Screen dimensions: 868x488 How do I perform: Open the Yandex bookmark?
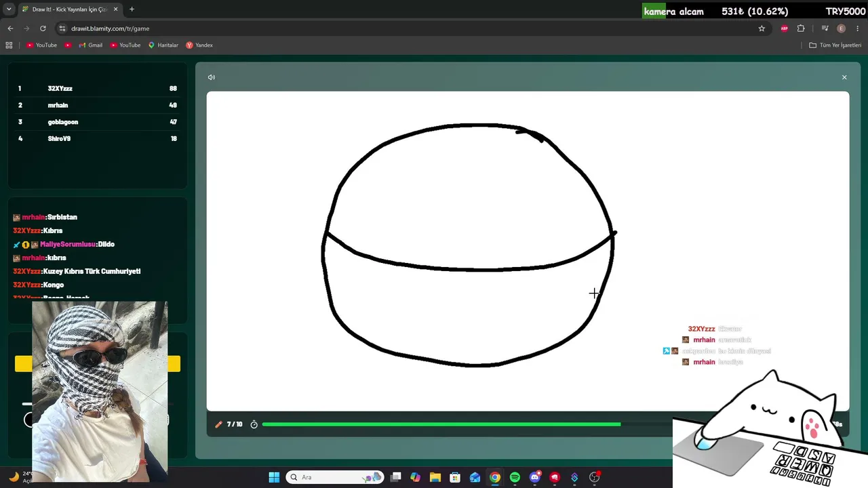click(199, 45)
